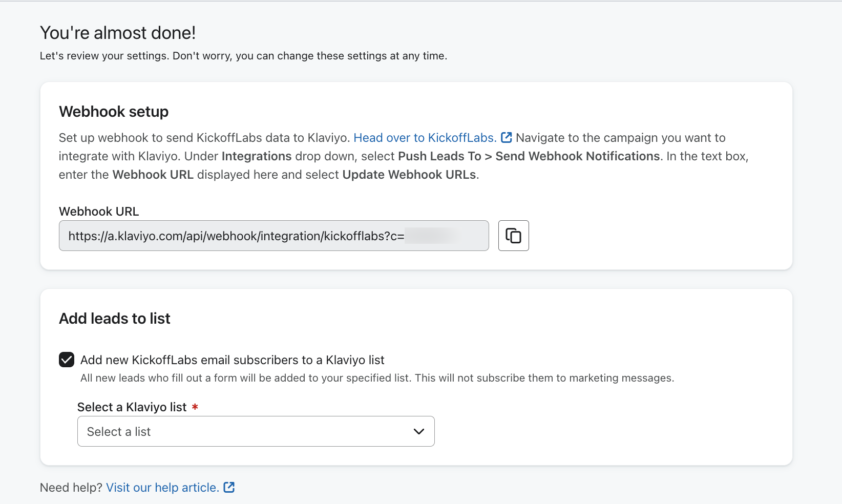This screenshot has height=504, width=842.
Task: Open the 'Select a list' dropdown
Action: (x=246, y=431)
